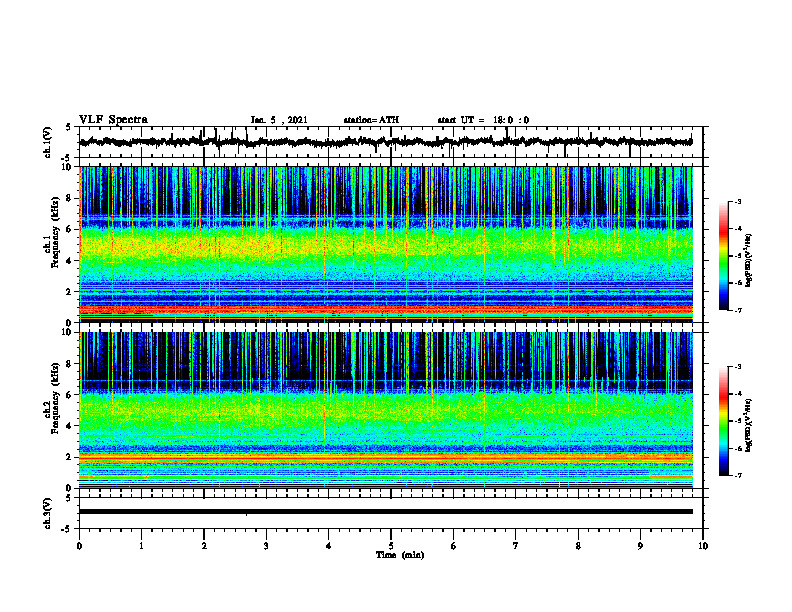This screenshot has height=612, width=792.
Task: Select the date text "Jan. 5, 2021"
Action: coord(279,120)
